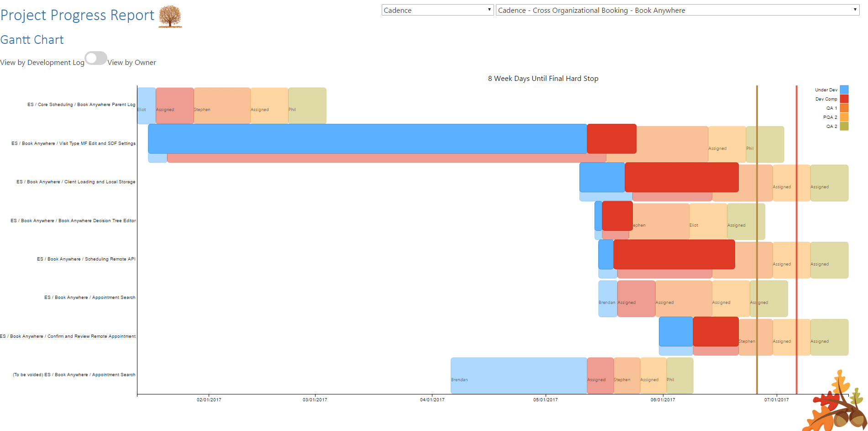868x431 pixels.
Task: Click the Dev Comp legend swatch
Action: pos(844,99)
